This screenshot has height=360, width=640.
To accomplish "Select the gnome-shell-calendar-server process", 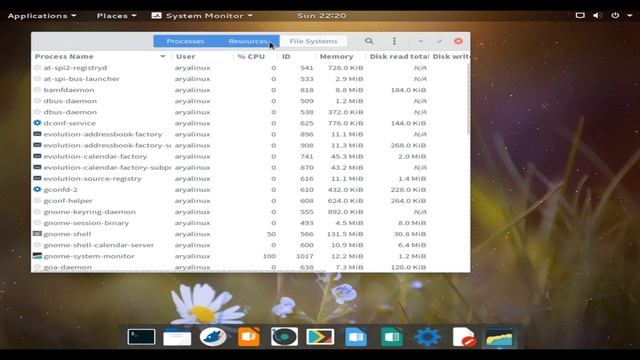I will 250,245.
